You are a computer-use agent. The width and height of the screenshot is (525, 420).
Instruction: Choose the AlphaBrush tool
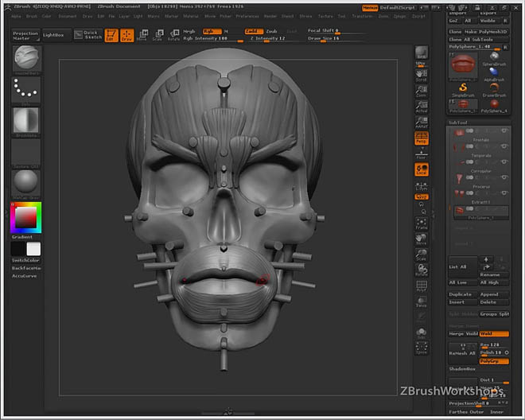coord(494,74)
